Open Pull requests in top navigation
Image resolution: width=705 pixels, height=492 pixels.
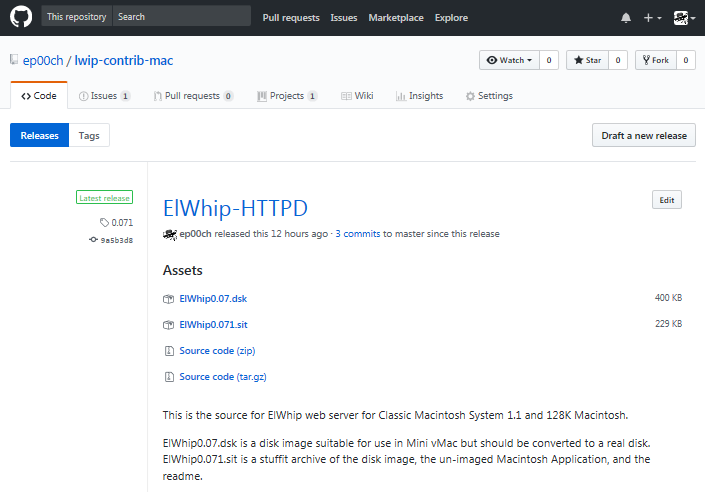pos(291,18)
